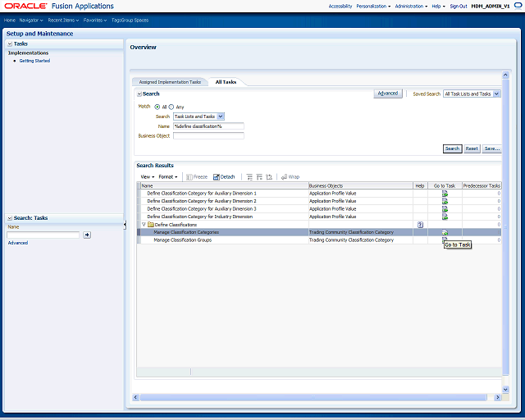Open the Navigator menu

coord(31,20)
